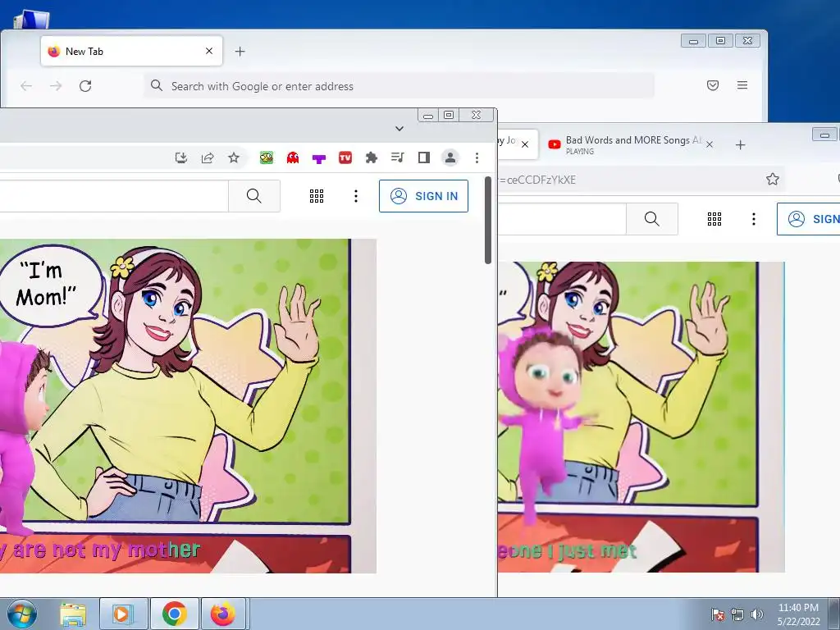This screenshot has height=630, width=840.
Task: Switch to Firefox from taskbar
Action: click(223, 614)
